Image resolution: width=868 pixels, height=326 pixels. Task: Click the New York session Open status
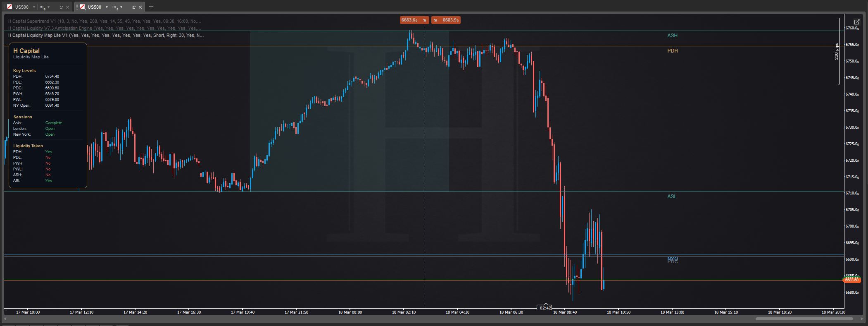(x=50, y=134)
